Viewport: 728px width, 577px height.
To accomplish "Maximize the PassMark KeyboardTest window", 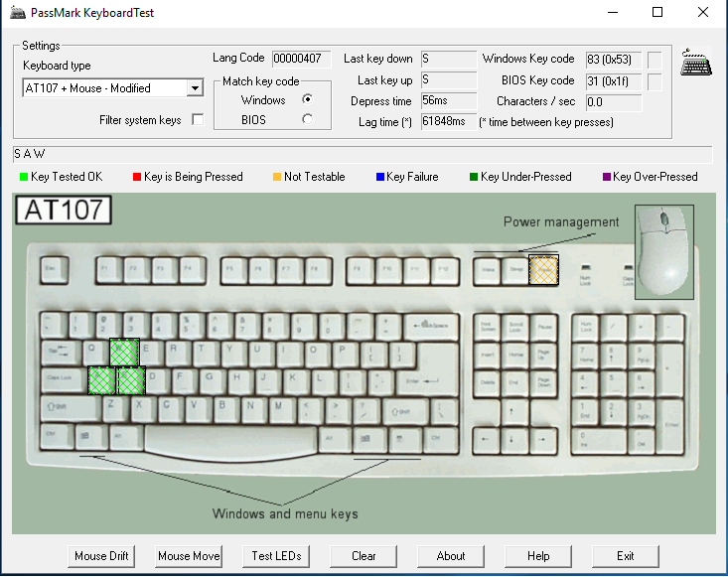I will coord(657,12).
